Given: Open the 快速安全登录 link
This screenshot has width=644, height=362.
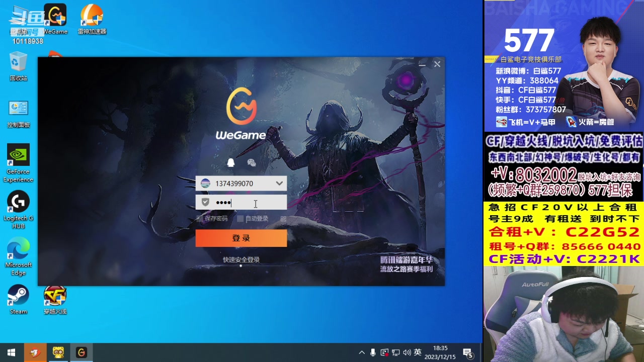Looking at the screenshot, I should pos(241,260).
